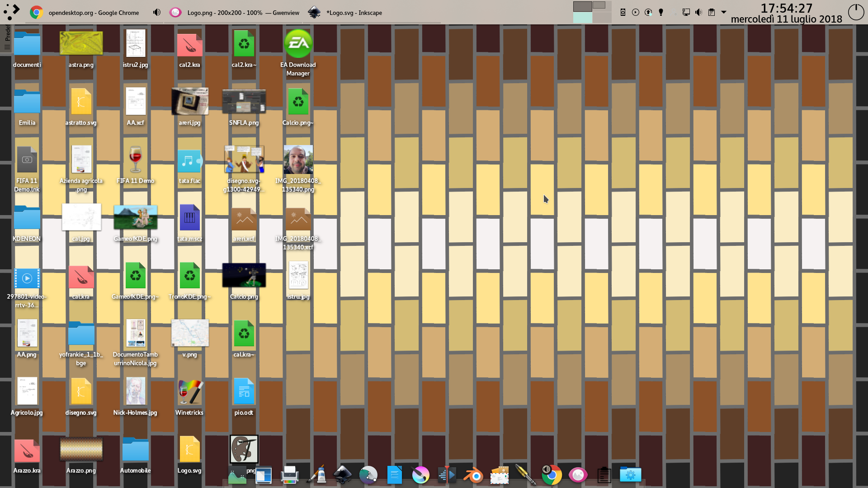Select the FIFA 11 Demo.lnk file
The width and height of the screenshot is (868, 488).
pos(27,169)
